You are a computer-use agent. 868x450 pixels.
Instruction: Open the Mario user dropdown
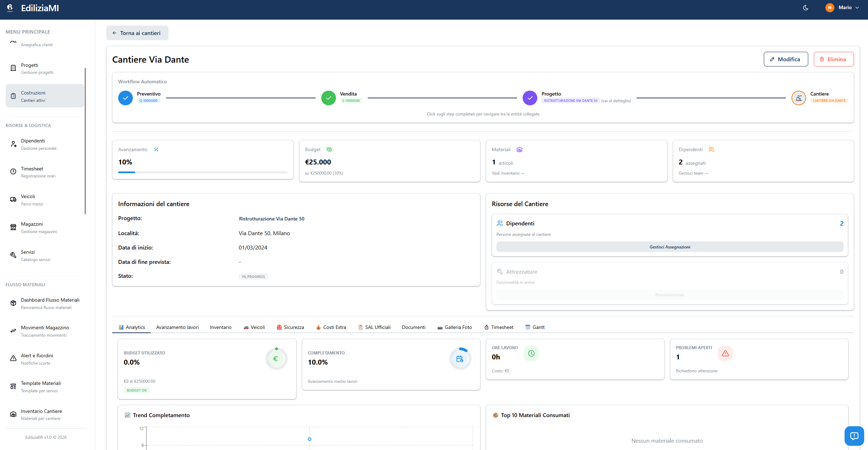pyautogui.click(x=845, y=8)
